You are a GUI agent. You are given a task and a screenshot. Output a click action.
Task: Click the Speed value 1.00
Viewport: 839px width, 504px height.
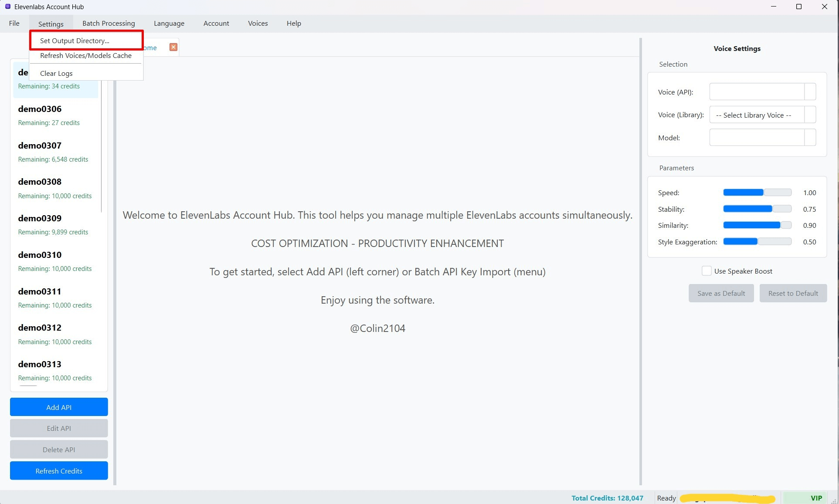[x=809, y=193]
